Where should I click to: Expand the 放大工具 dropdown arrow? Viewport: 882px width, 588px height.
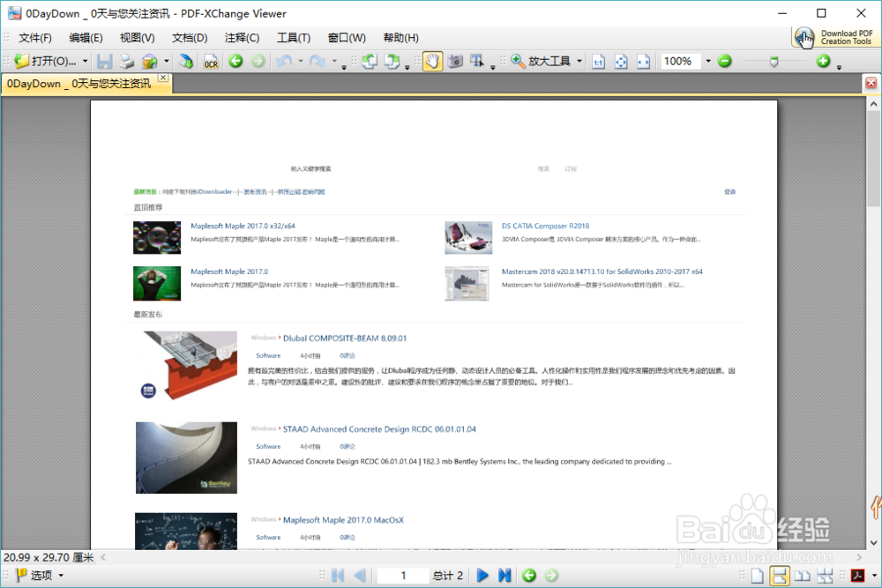(579, 61)
